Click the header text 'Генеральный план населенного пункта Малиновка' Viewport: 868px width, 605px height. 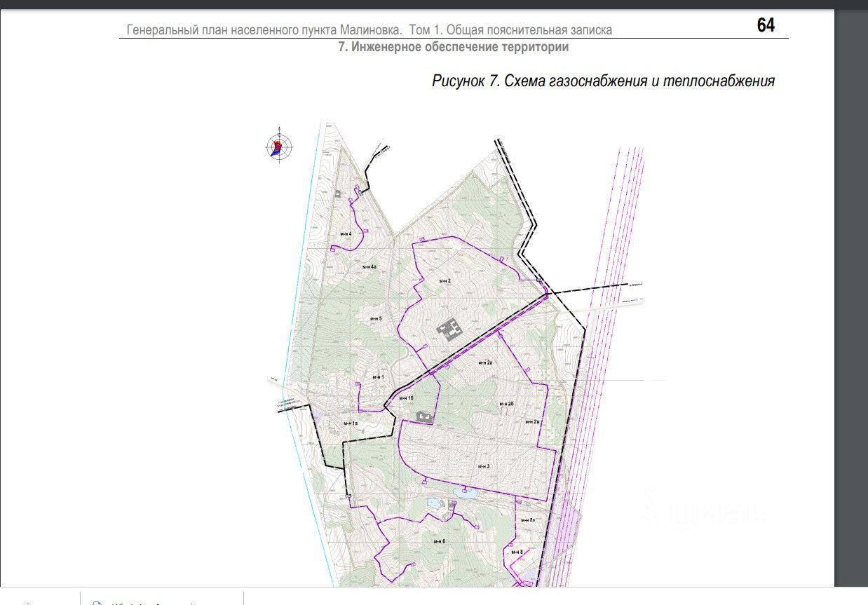pos(265,30)
